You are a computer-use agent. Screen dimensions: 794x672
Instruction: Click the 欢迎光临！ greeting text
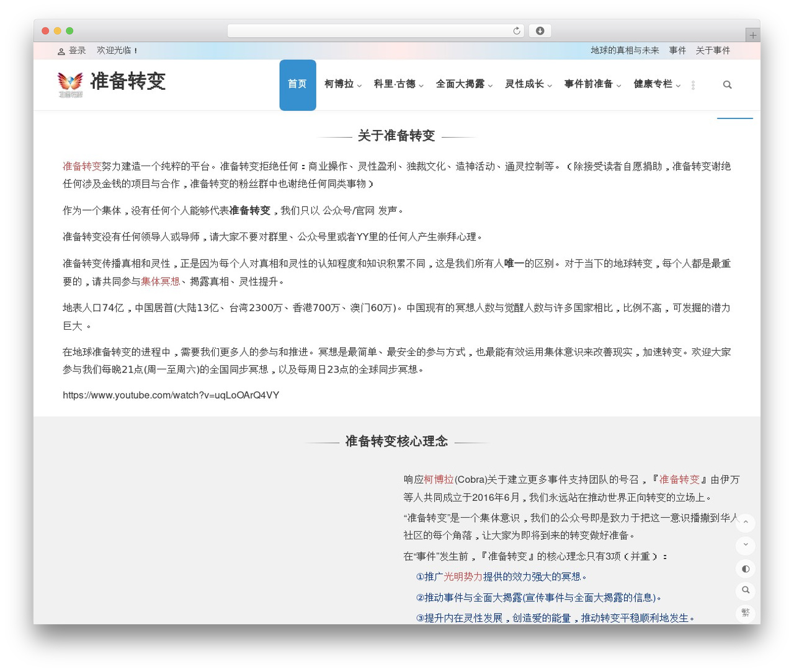pyautogui.click(x=117, y=51)
